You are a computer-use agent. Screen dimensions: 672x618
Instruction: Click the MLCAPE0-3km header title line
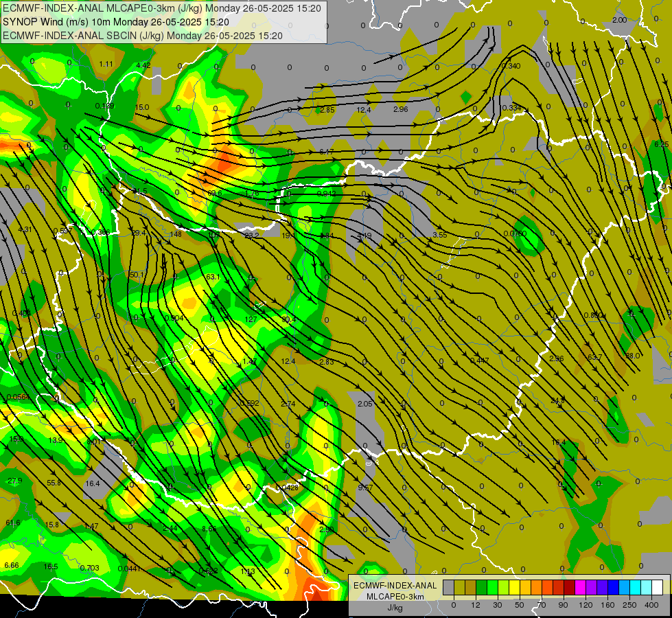tap(162, 8)
